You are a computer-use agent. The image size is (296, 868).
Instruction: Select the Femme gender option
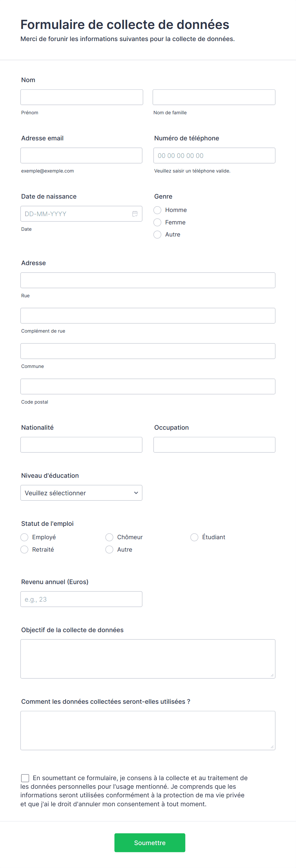(x=157, y=222)
